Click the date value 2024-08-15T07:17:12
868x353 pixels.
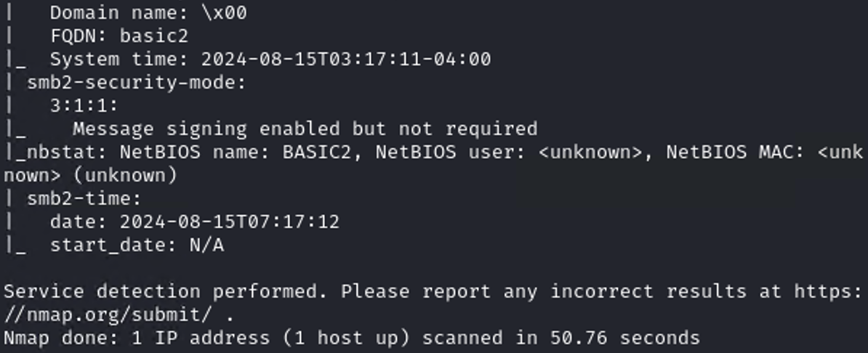coord(229,222)
